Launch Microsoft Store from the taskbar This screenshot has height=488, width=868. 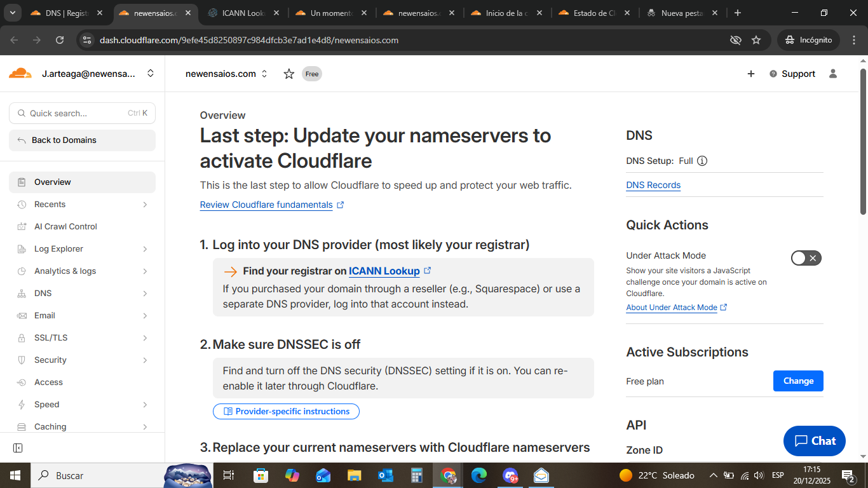tap(261, 475)
